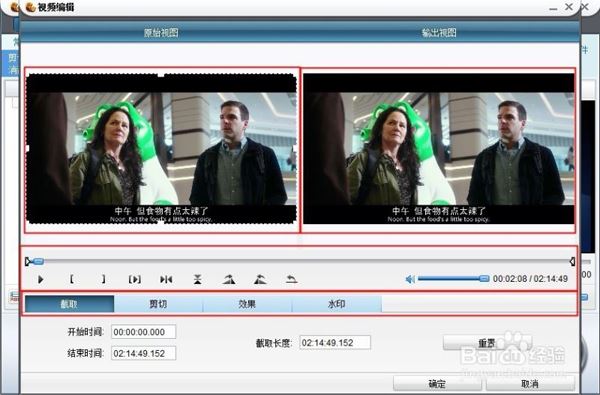600x395 pixels.
Task: Click the 截取长度 input field
Action: [335, 343]
